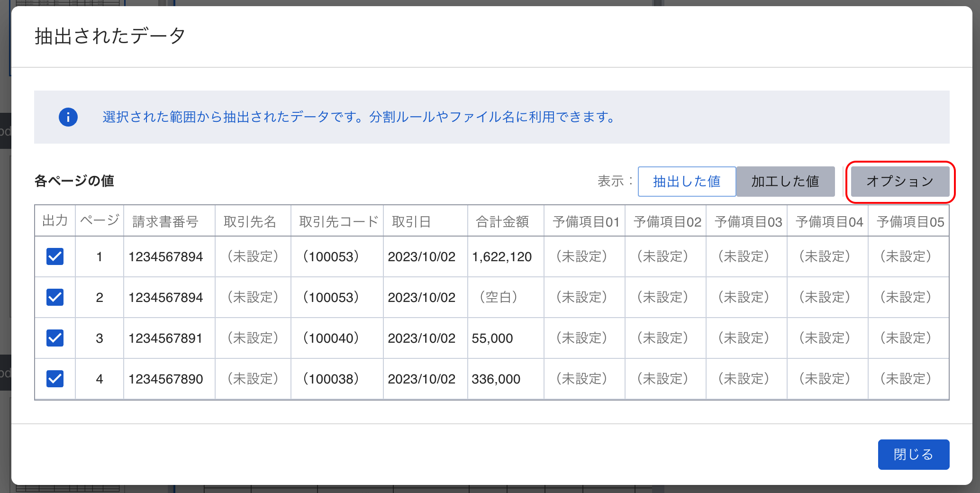Viewport: 980px width, 493px height.
Task: Uncheck the output checkbox for page 1
Action: [55, 256]
